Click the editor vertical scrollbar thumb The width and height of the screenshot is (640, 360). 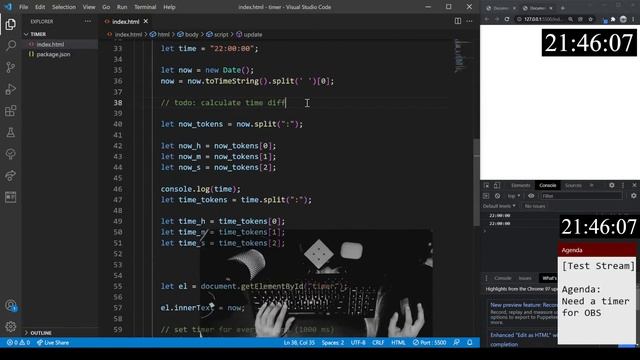click(476, 182)
